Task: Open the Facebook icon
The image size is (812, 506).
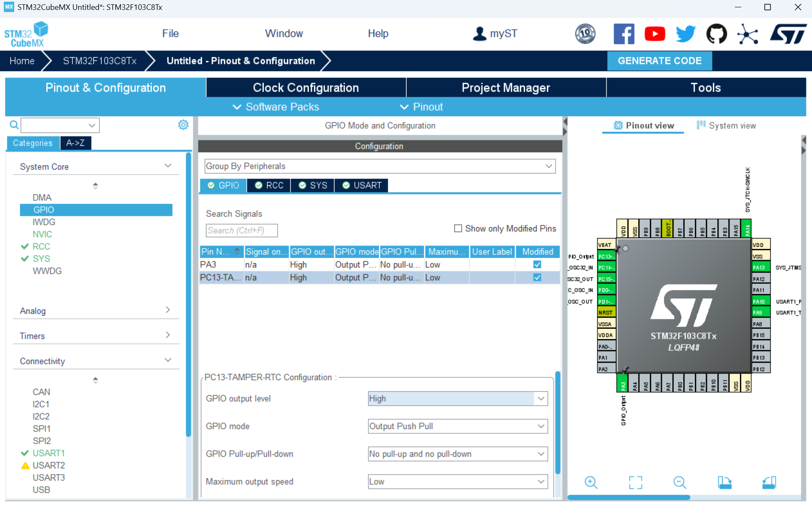Action: point(624,34)
